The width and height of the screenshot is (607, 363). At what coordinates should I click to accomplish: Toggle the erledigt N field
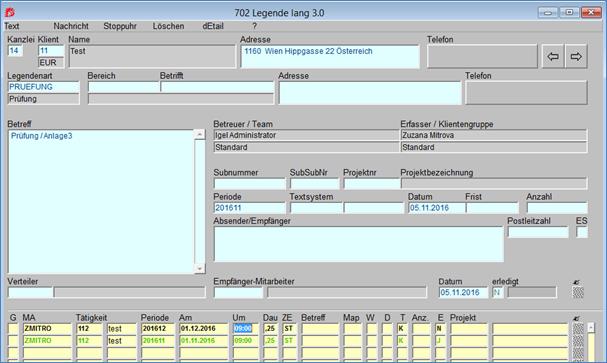tap(497, 293)
